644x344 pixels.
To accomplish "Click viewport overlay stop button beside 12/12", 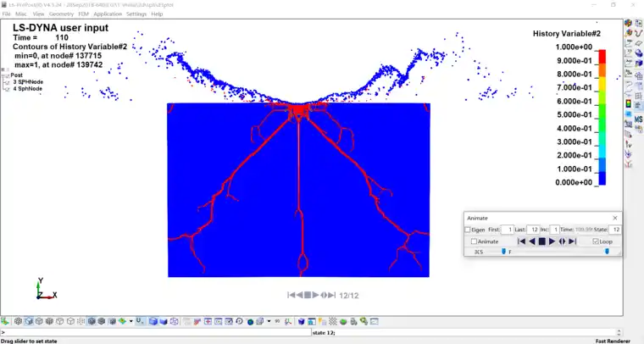I will pyautogui.click(x=308, y=295).
